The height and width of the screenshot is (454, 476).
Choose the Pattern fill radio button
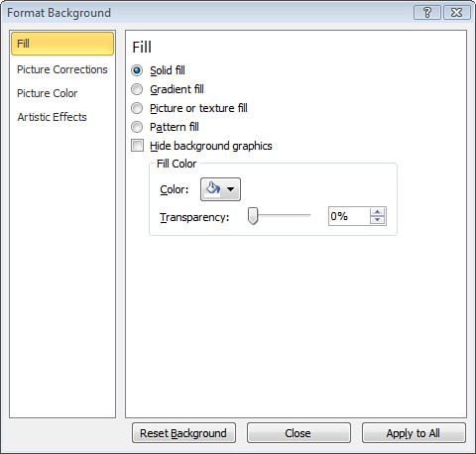pyautogui.click(x=137, y=127)
